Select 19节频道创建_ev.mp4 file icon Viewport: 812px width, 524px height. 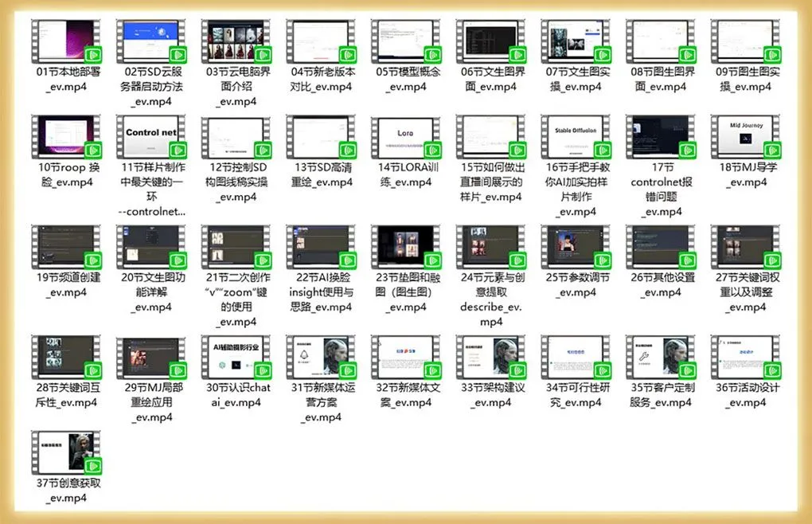pyautogui.click(x=66, y=246)
